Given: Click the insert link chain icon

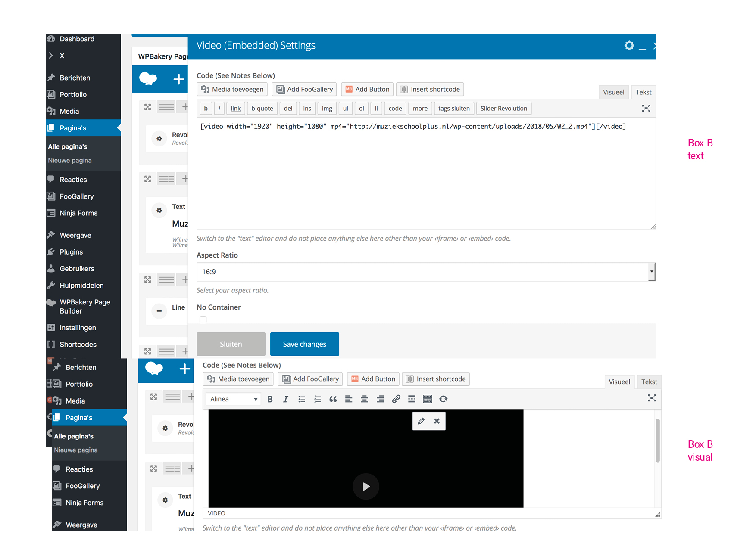Looking at the screenshot, I should [396, 399].
